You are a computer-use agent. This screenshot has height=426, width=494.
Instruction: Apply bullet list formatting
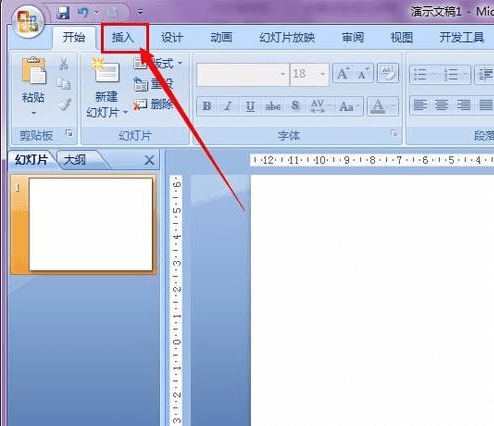(x=420, y=75)
